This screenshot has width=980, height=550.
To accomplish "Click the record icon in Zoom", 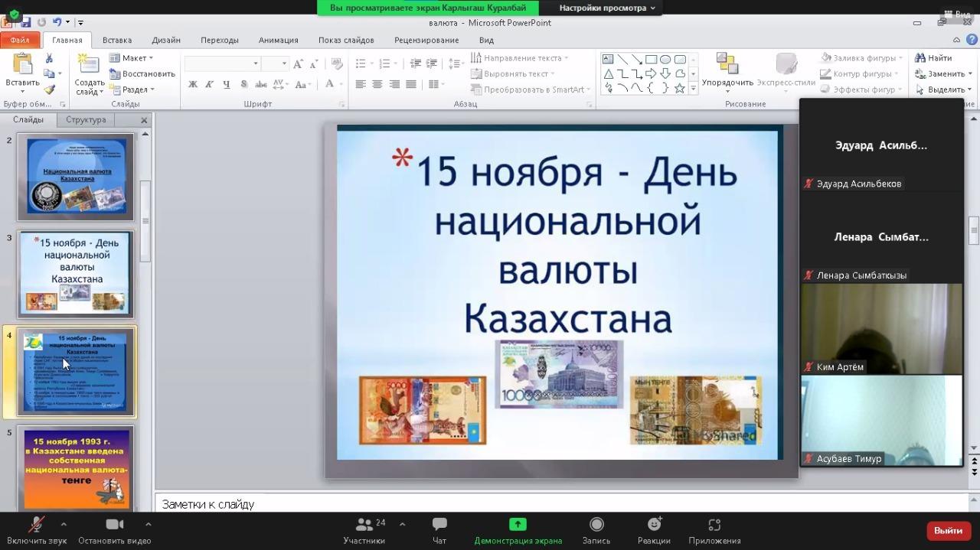I will [596, 525].
